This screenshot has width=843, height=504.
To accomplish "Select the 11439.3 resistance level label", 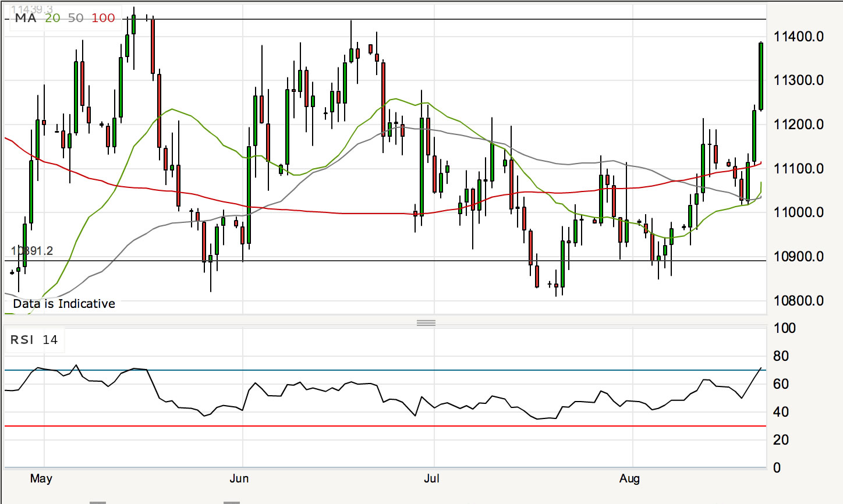I will pos(32,9).
